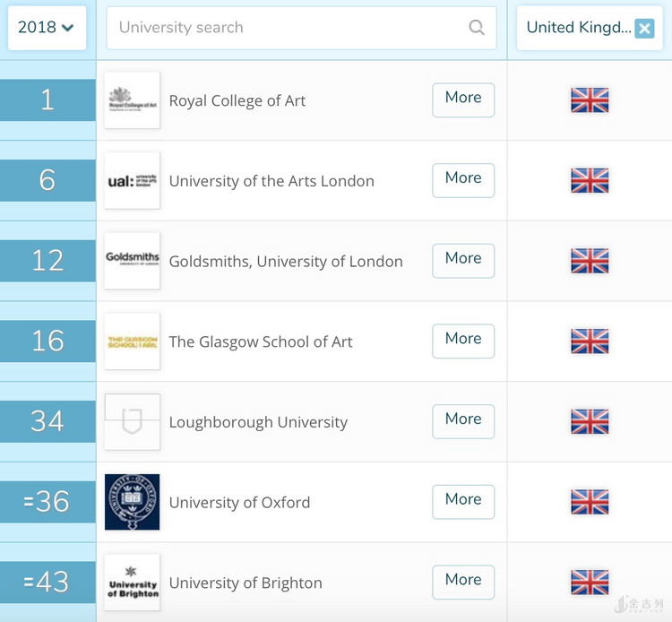The image size is (672, 622).
Task: Remove the United Kingdom filter with X
Action: pyautogui.click(x=644, y=29)
